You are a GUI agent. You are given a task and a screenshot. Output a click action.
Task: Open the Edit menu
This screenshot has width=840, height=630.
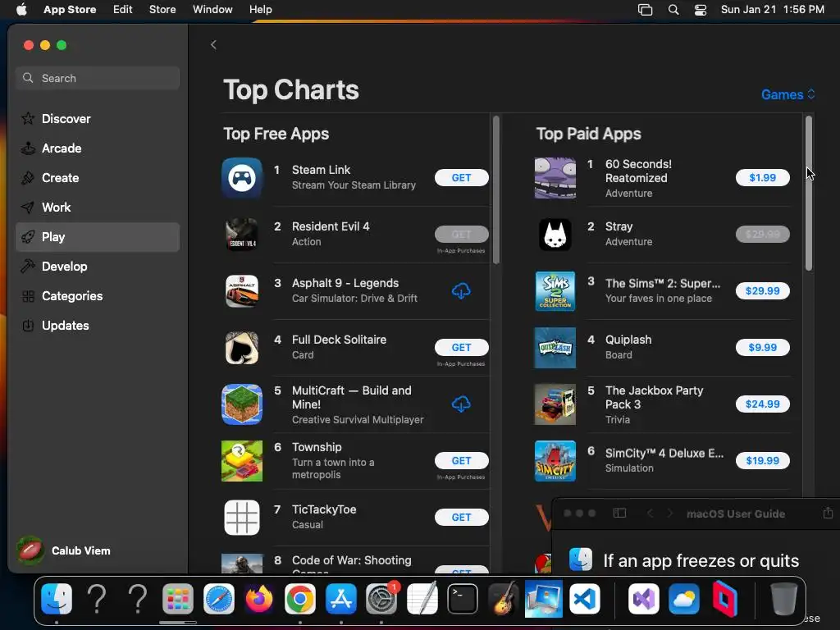click(x=123, y=10)
